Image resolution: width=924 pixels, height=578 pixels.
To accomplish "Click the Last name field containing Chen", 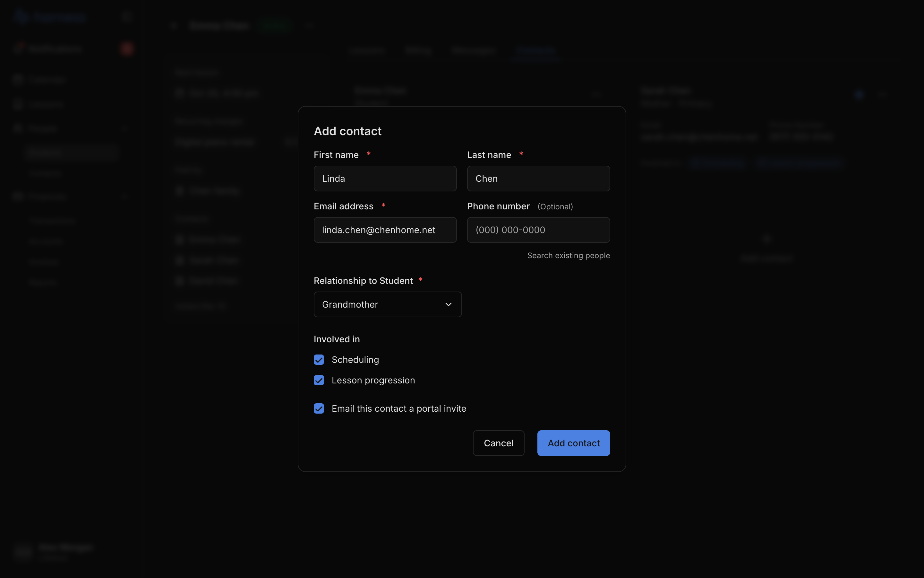I will (538, 179).
